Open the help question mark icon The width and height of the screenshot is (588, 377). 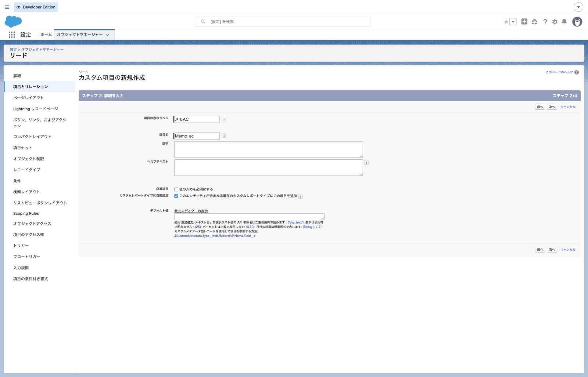(x=545, y=22)
